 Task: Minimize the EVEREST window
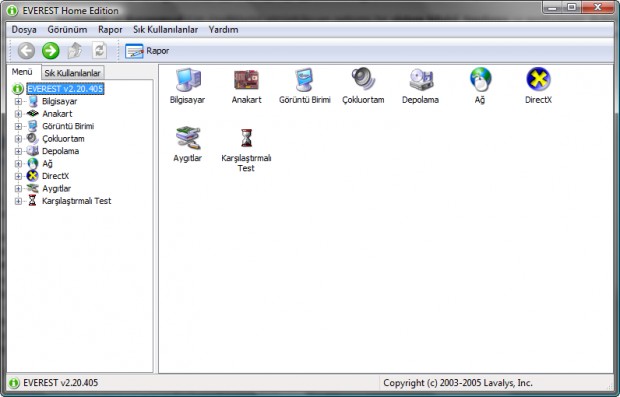(x=552, y=8)
